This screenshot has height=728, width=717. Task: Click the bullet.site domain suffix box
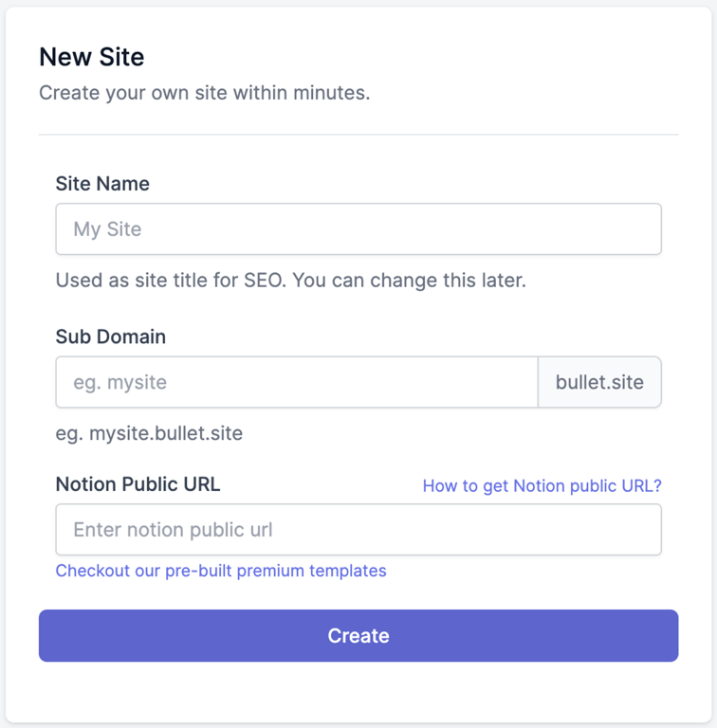coord(599,383)
